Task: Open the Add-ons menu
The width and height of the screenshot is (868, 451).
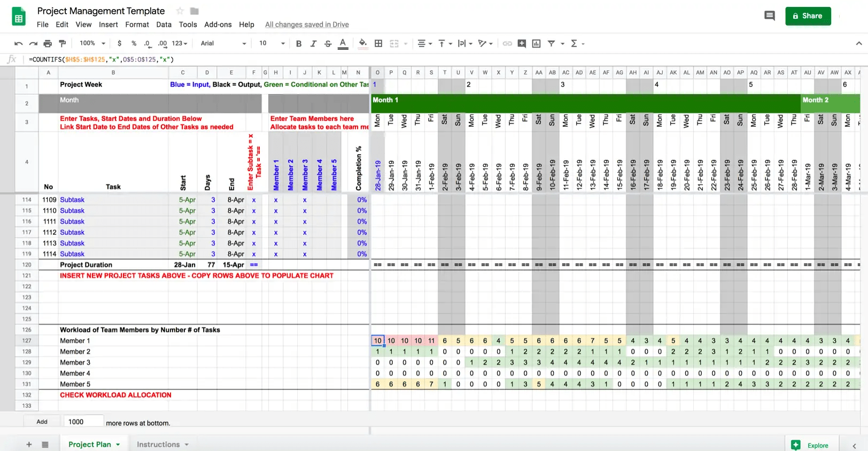Action: point(218,25)
